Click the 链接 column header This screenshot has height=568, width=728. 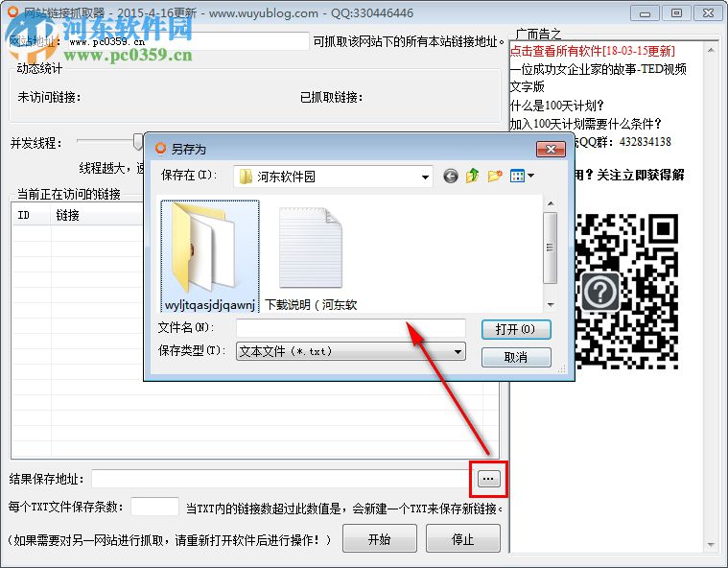point(97,215)
